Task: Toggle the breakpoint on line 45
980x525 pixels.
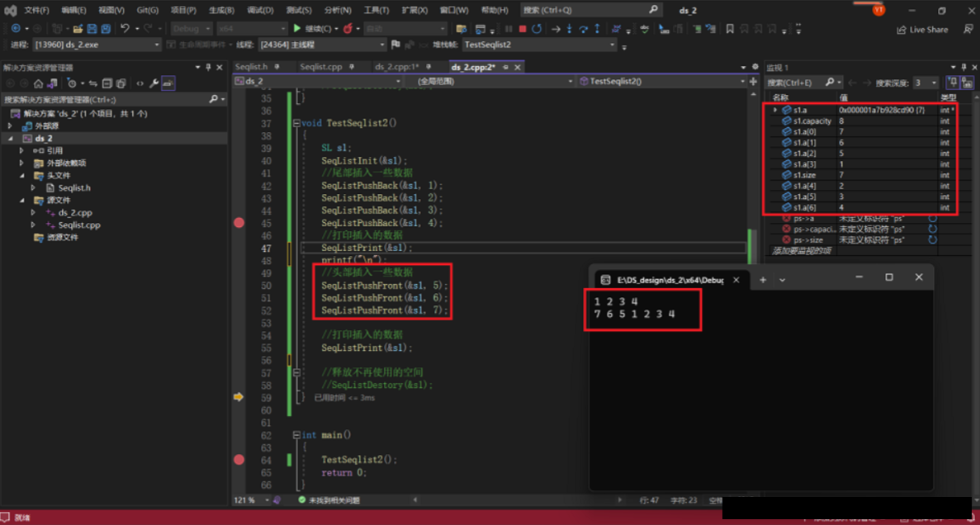Action: pyautogui.click(x=239, y=223)
